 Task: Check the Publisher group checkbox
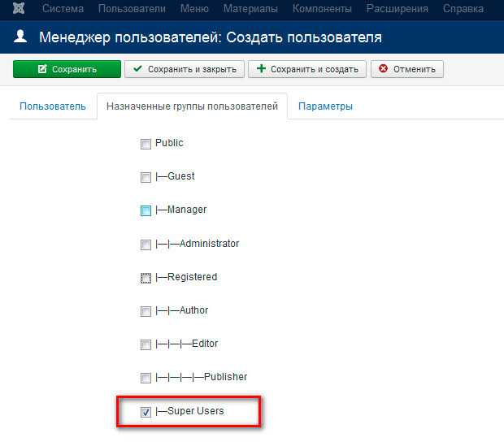[x=146, y=379]
